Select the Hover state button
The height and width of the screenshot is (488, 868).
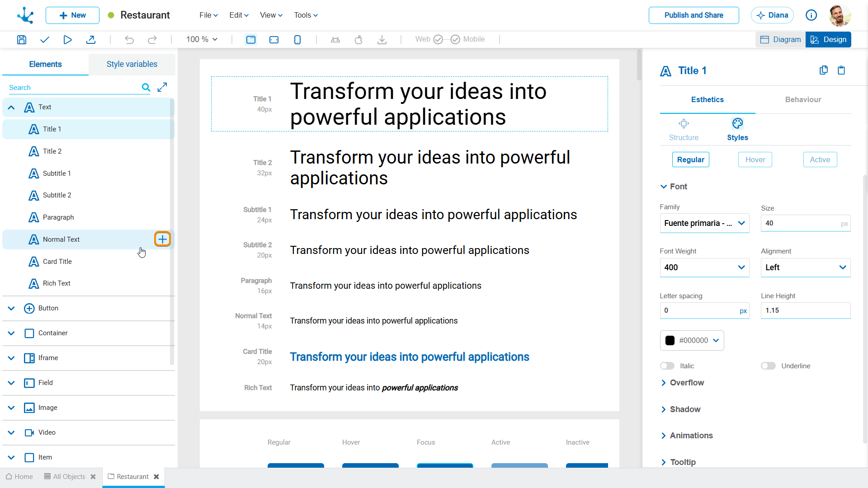point(755,160)
